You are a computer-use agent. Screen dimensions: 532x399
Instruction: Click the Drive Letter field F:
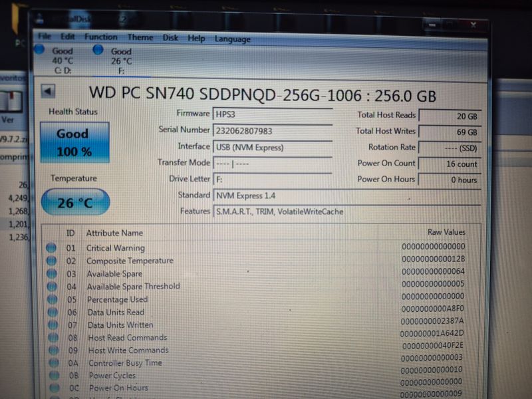pos(273,179)
